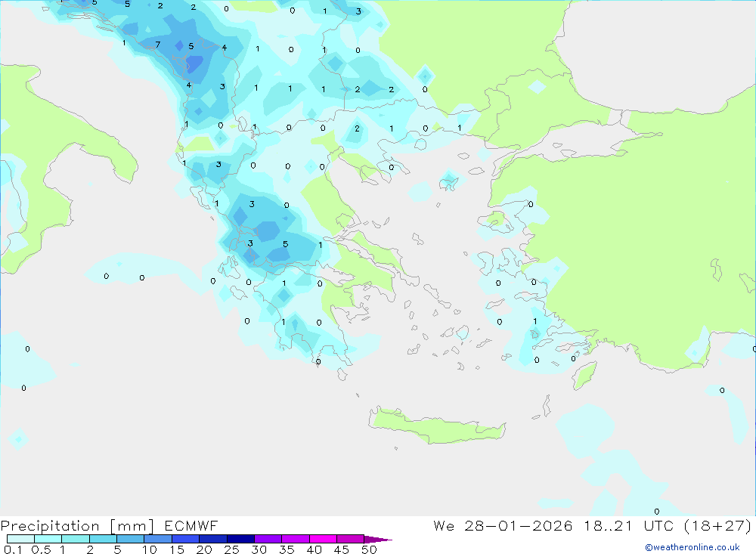
Task: Open the weatheronline.co.uk copyright link
Action: tap(692, 547)
